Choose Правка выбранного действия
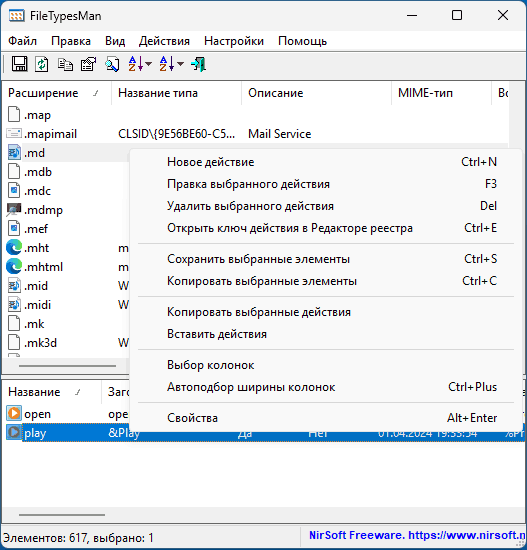527x550 pixels. (x=326, y=184)
